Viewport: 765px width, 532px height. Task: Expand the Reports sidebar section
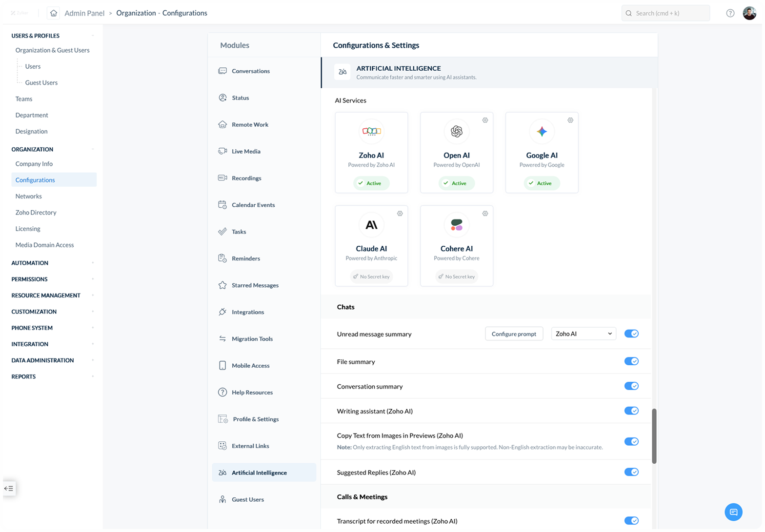(93, 376)
